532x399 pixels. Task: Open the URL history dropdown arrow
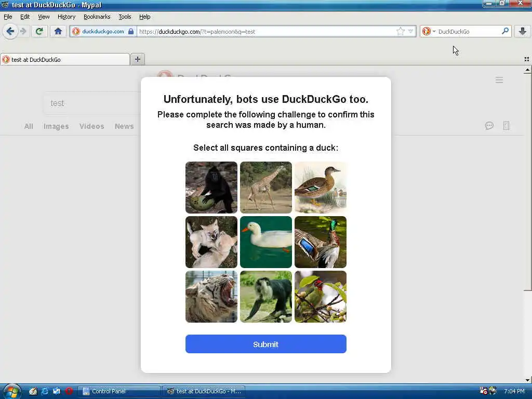tap(410, 32)
